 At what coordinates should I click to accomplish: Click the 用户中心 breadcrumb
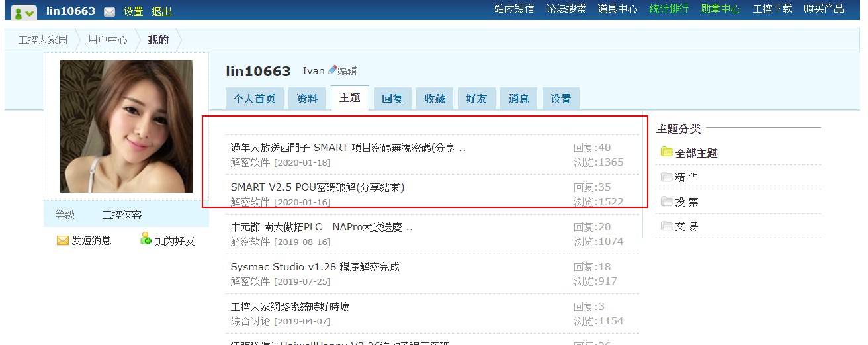coord(107,40)
